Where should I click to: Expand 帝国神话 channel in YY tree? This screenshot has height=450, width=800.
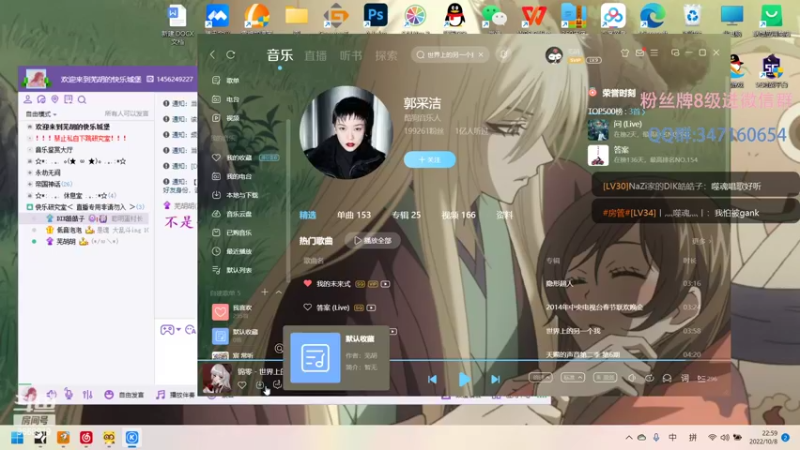click(50, 184)
